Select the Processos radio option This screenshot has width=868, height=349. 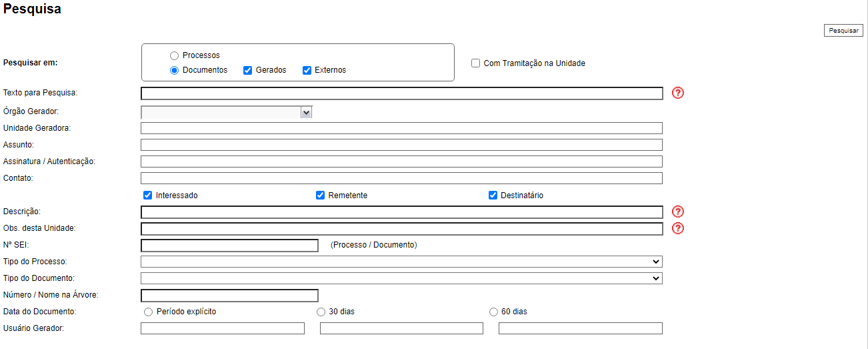[175, 56]
